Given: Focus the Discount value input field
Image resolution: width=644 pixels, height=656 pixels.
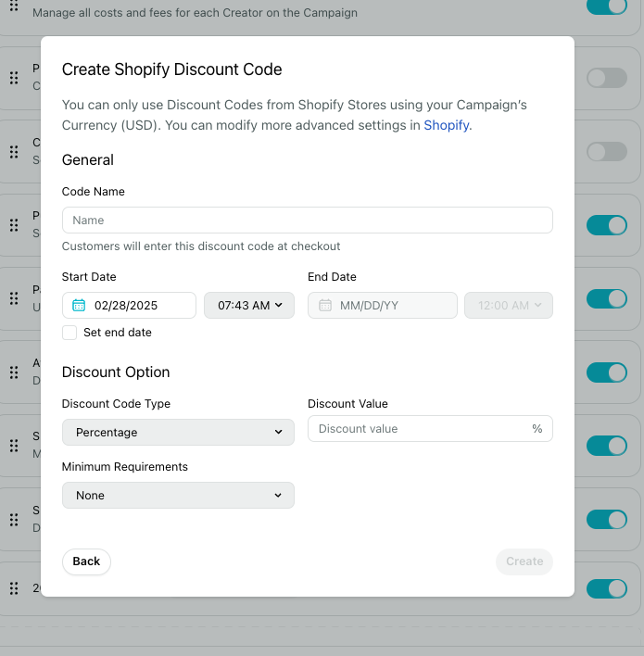Looking at the screenshot, I should [430, 428].
